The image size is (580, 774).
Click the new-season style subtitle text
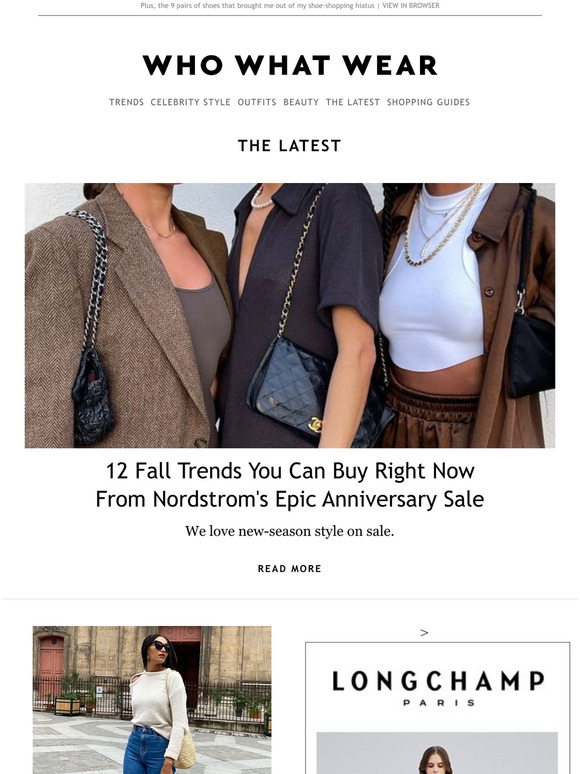290,532
